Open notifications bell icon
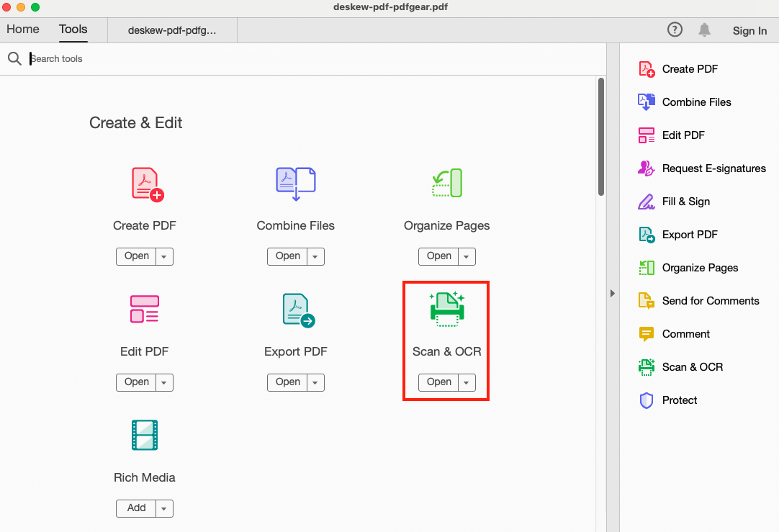779x532 pixels. coord(704,30)
